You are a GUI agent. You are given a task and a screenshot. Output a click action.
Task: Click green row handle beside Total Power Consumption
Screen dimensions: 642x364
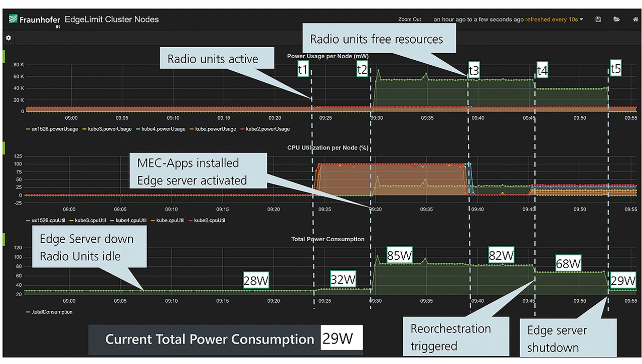coord(4,239)
